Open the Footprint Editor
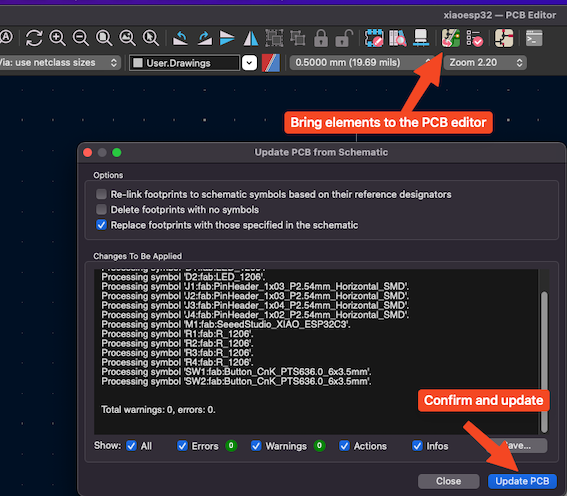Screen dimensions: 567x496 [x=374, y=38]
